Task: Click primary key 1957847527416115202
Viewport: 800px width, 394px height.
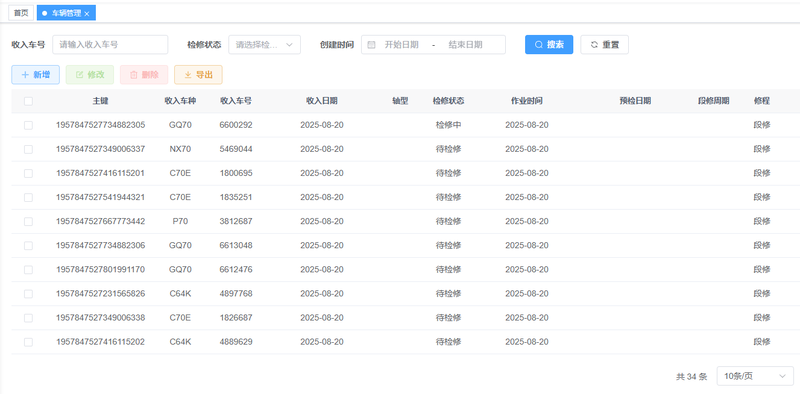Action: [101, 342]
